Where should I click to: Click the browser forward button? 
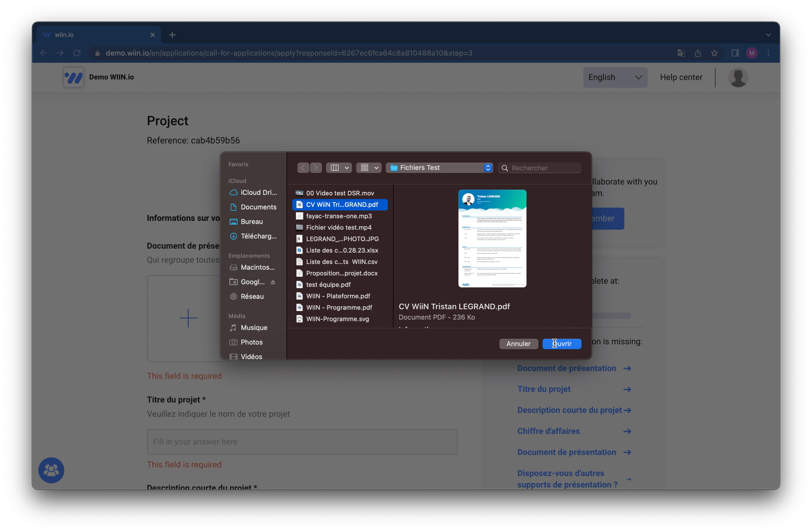click(x=60, y=53)
